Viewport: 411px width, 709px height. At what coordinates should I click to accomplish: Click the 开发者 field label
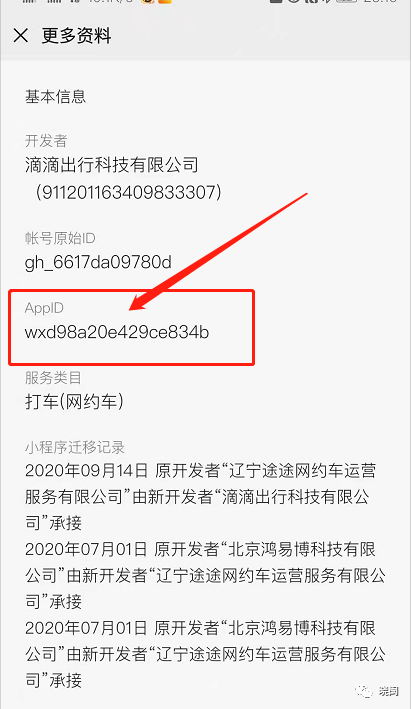click(46, 141)
